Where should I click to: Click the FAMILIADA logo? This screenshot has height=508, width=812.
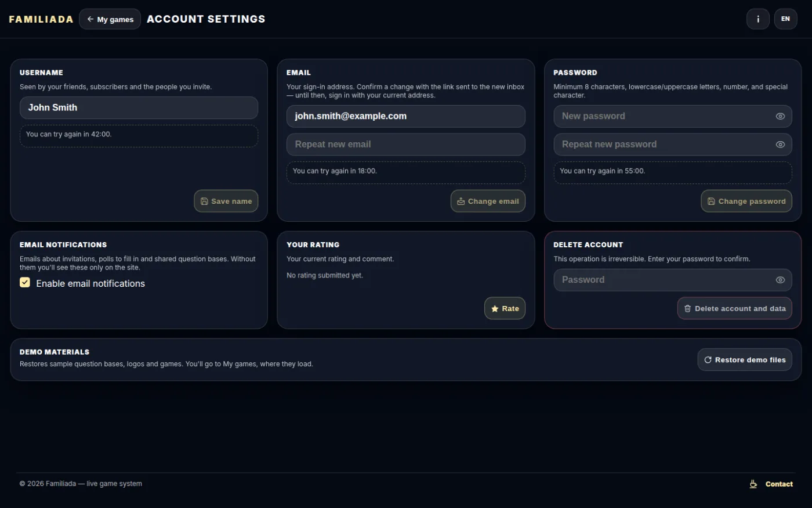coord(41,19)
